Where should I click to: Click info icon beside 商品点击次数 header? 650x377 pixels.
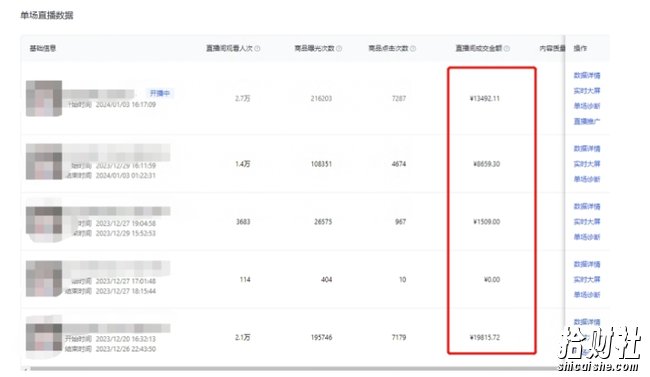tap(413, 49)
